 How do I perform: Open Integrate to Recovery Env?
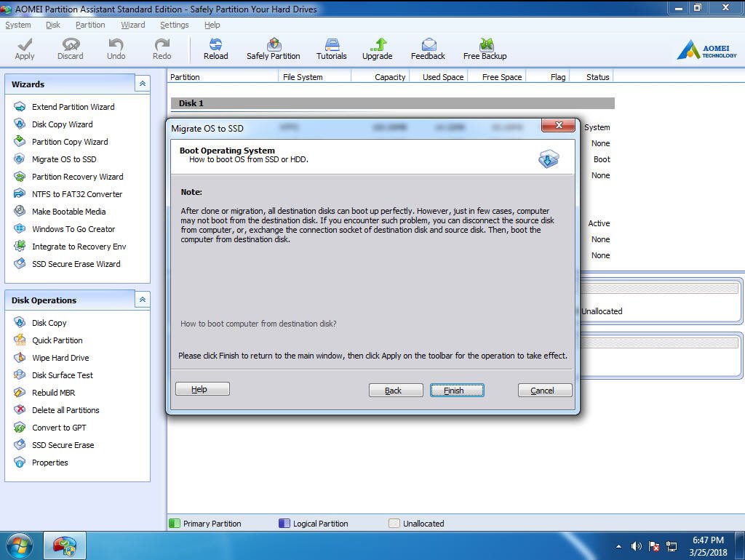(79, 247)
